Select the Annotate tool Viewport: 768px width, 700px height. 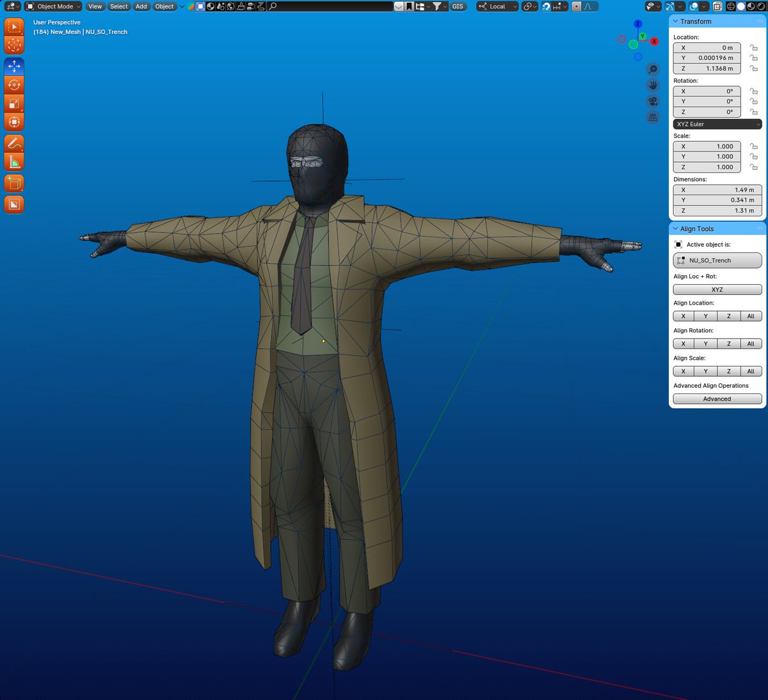[14, 143]
